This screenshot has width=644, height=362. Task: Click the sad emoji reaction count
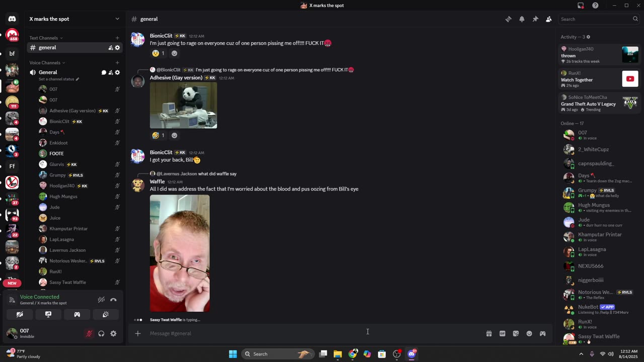pyautogui.click(x=158, y=53)
